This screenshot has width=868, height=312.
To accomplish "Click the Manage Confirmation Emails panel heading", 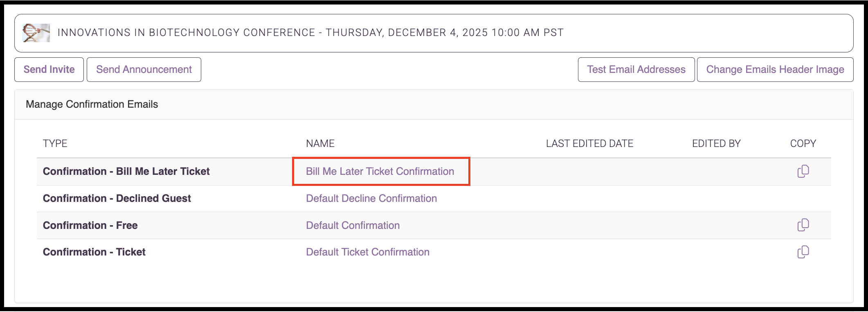I will (x=92, y=104).
